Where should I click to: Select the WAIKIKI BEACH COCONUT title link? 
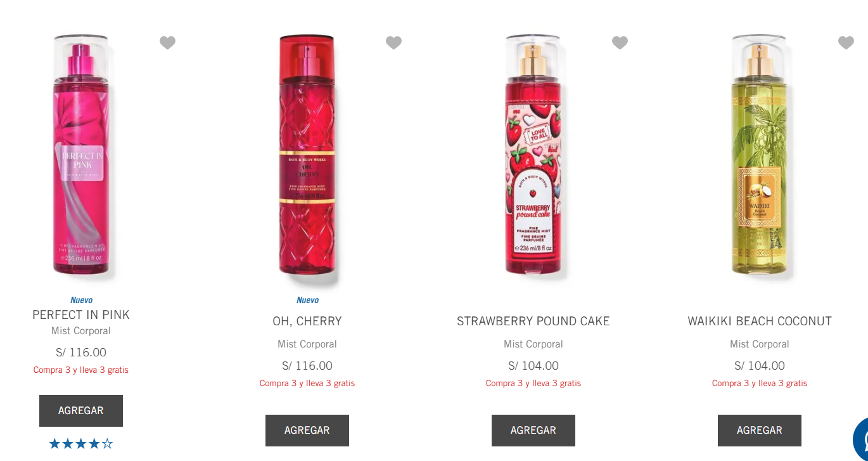760,321
